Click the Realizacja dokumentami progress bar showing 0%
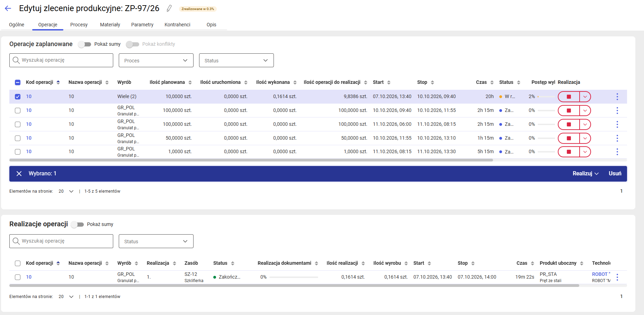Viewport: 644px width, 315px height. tap(294, 277)
